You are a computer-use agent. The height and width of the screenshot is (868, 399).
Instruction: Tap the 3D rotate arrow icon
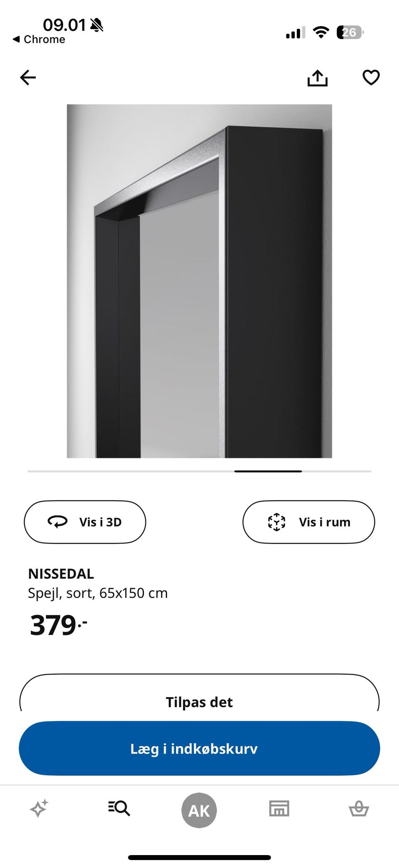57,522
